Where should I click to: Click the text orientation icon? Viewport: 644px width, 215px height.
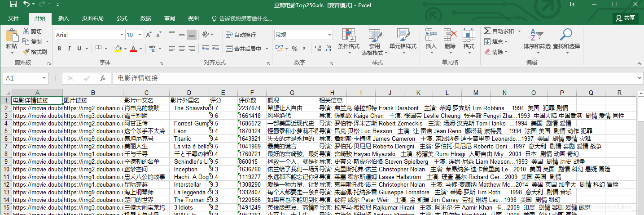pos(206,35)
